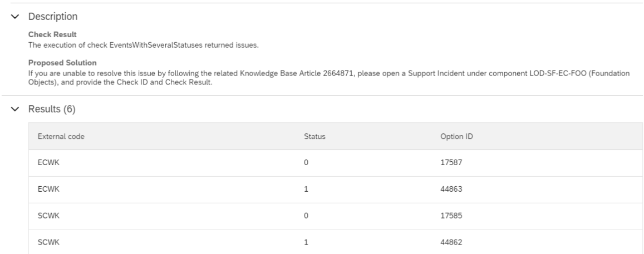Click the Option ID column header
The image size is (644, 254).
456,136
